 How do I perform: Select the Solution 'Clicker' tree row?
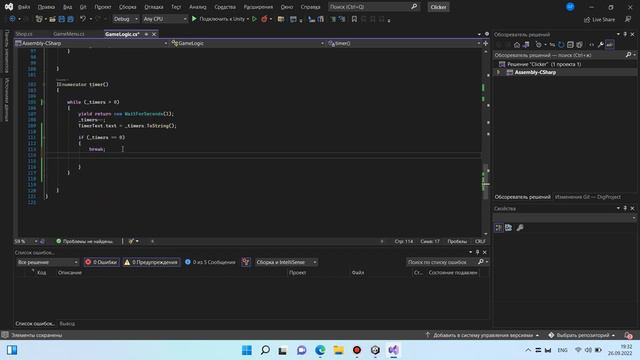click(565, 64)
